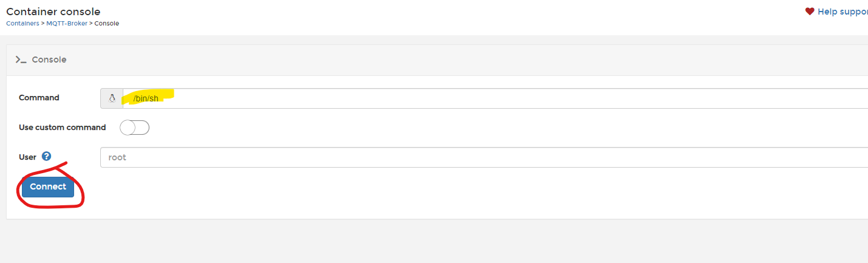The height and width of the screenshot is (263, 868).
Task: Click the User field label
Action: tap(28, 157)
